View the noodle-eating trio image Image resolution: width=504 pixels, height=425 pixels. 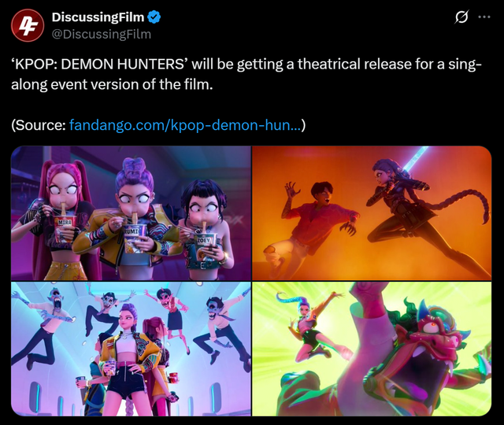[131, 213]
